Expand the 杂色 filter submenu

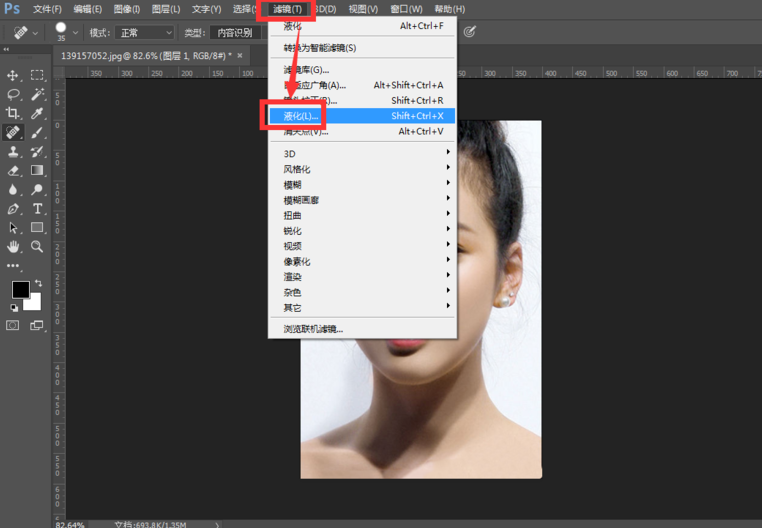click(x=362, y=292)
